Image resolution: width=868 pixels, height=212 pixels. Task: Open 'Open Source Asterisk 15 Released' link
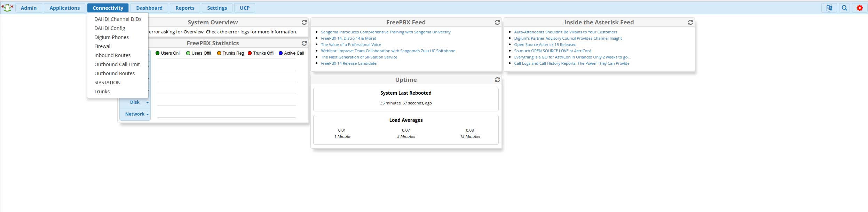545,45
